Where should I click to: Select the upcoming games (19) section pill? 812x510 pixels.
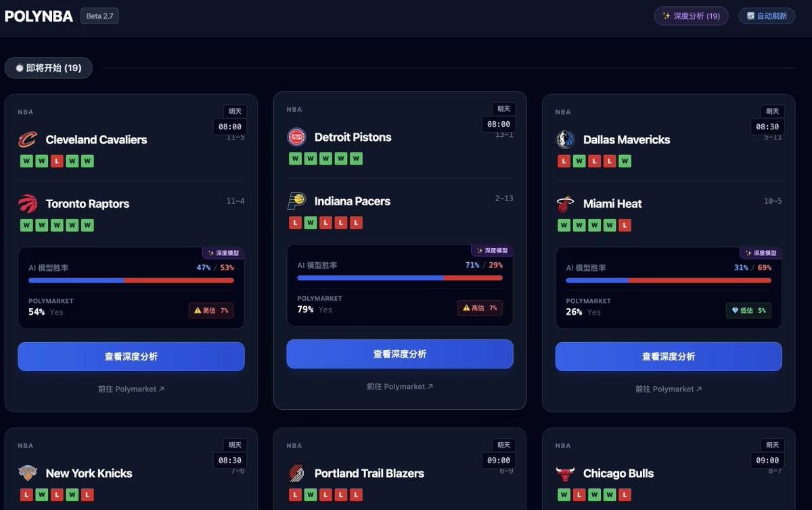click(49, 68)
